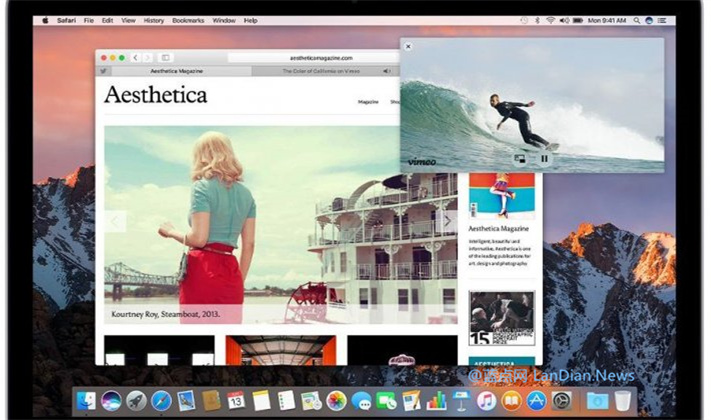711x420 pixels.
Task: Click Siri icon in menu bar
Action: coord(649,20)
